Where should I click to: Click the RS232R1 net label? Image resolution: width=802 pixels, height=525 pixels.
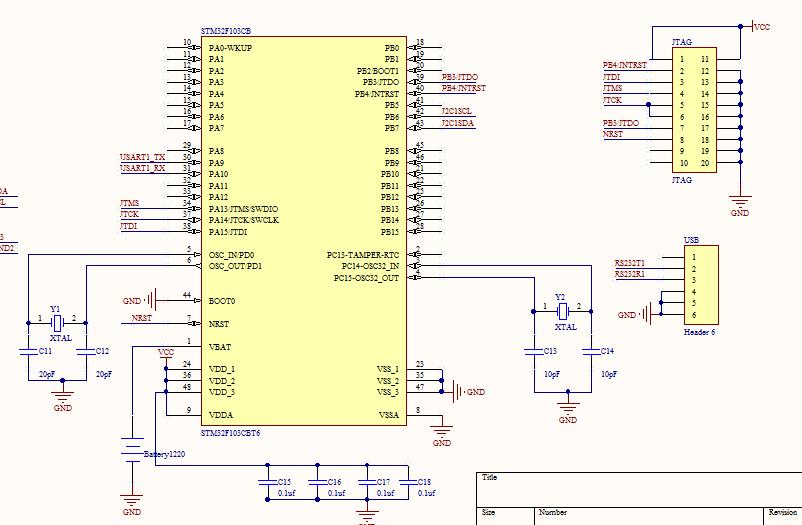tap(630, 274)
